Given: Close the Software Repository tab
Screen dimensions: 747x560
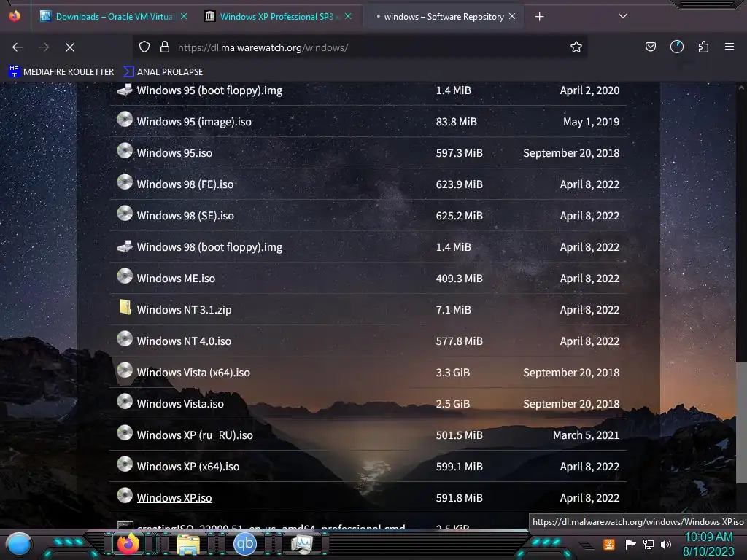Looking at the screenshot, I should [512, 17].
